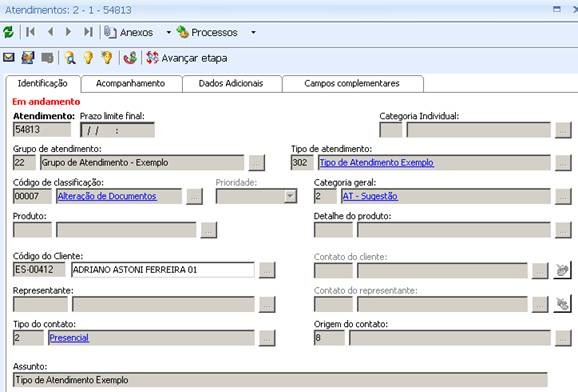Go to previous record arrow
578x392 pixels.
point(51,32)
